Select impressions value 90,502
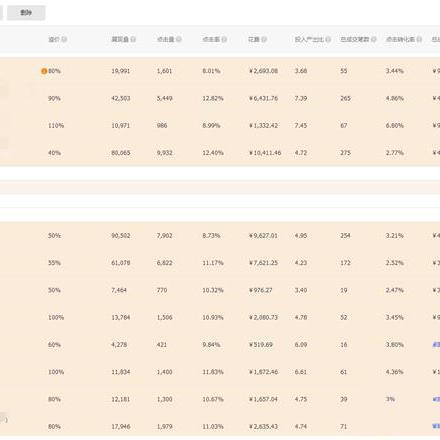The height and width of the screenshot is (440, 440). tap(121, 236)
